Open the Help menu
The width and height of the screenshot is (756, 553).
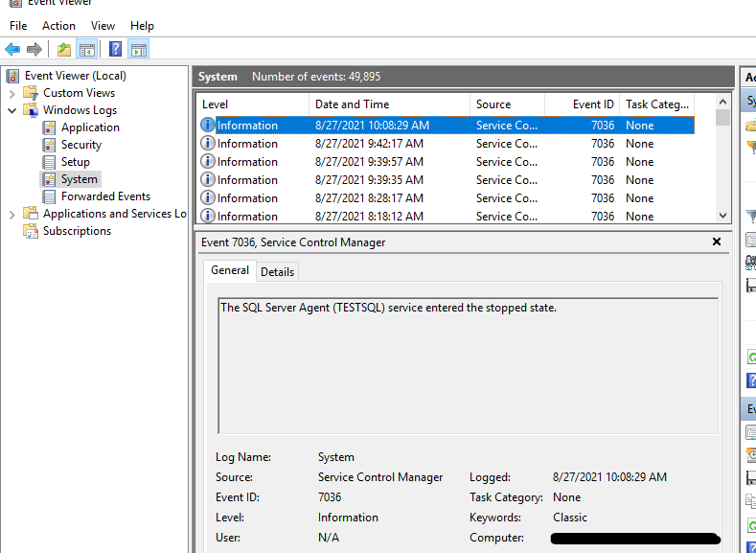click(142, 26)
